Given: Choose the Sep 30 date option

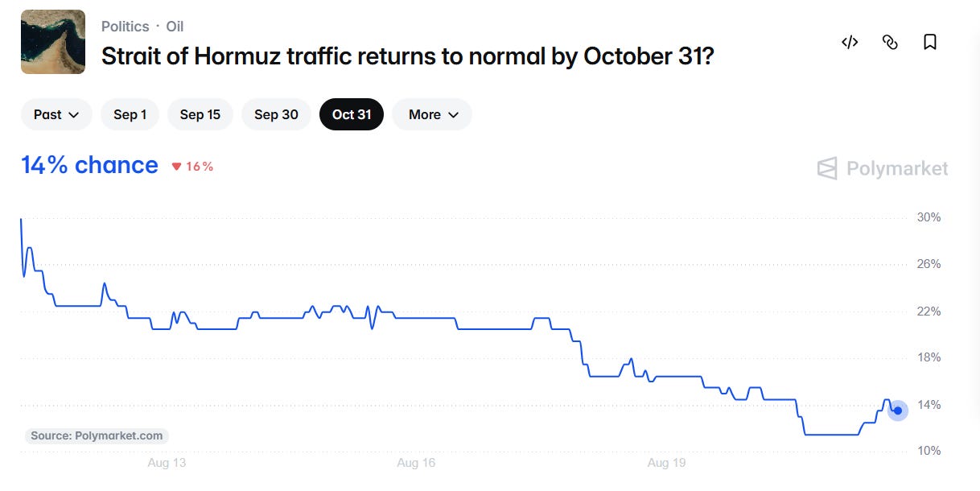Looking at the screenshot, I should tap(277, 114).
